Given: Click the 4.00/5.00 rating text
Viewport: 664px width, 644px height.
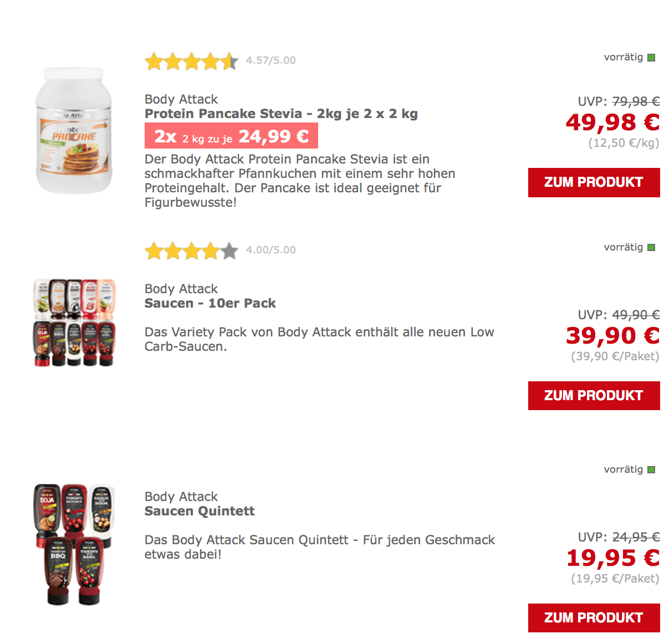Looking at the screenshot, I should [271, 250].
